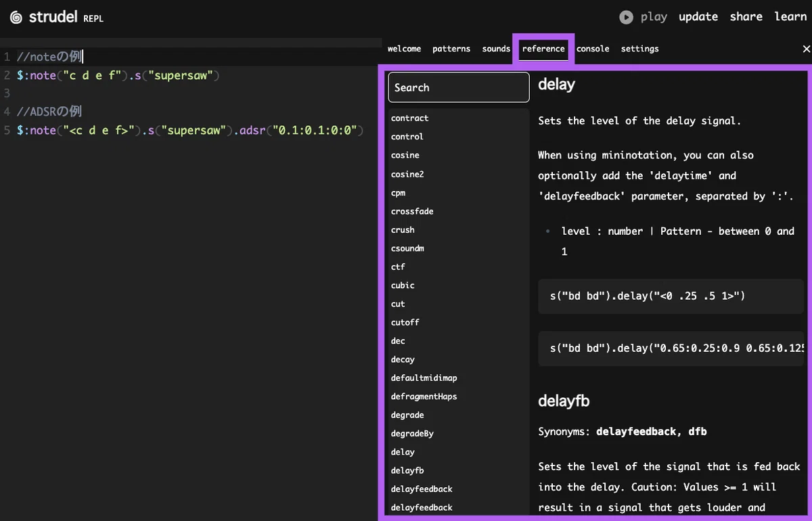This screenshot has height=521, width=812.
Task: Show the console tab
Action: (593, 49)
